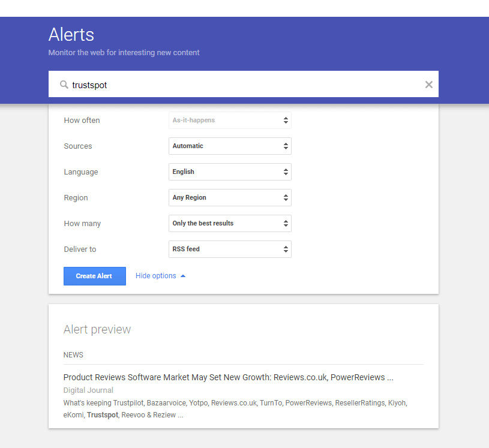Click the Region label

pos(76,198)
